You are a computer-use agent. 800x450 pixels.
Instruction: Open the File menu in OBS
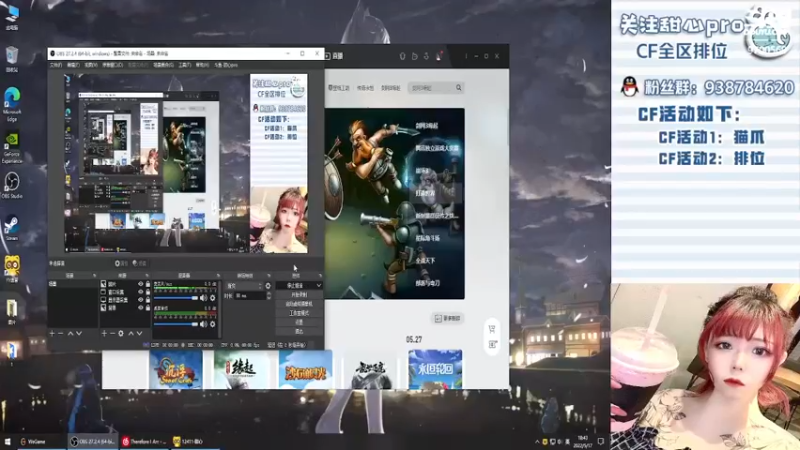56,65
